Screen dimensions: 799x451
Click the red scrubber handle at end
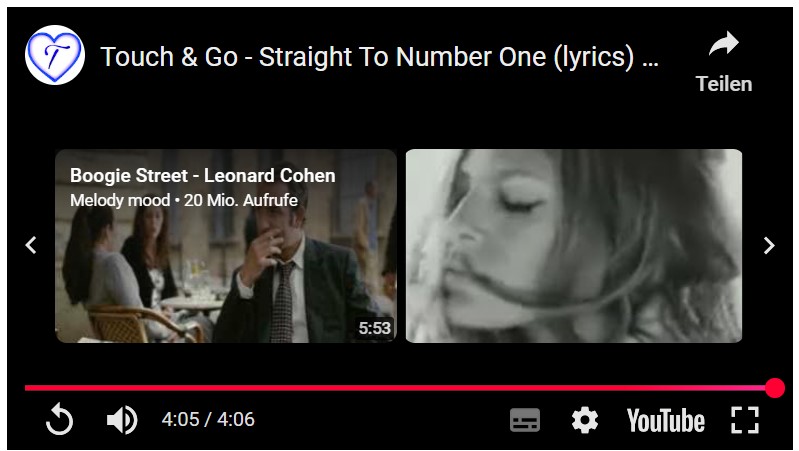pyautogui.click(x=775, y=388)
